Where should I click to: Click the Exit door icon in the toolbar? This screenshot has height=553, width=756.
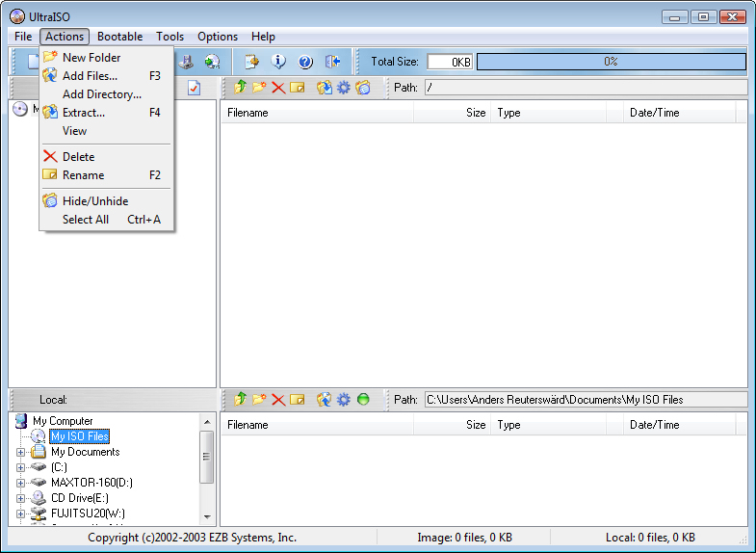click(x=332, y=62)
